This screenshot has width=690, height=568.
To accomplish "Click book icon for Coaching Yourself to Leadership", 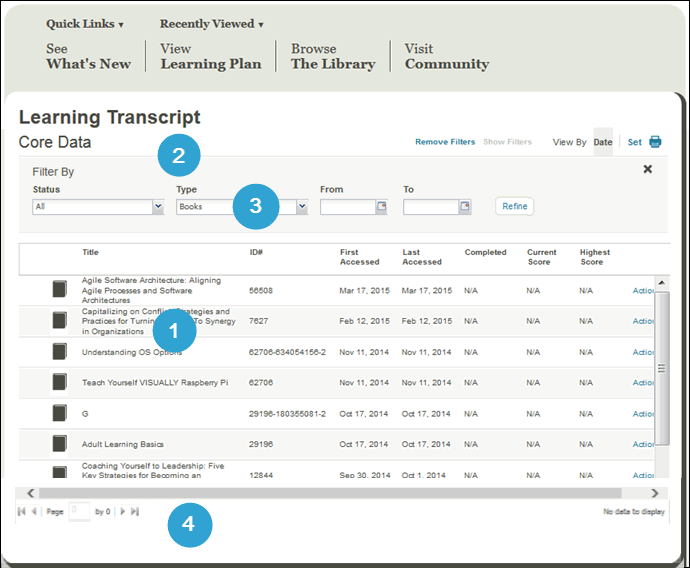I will [59, 472].
